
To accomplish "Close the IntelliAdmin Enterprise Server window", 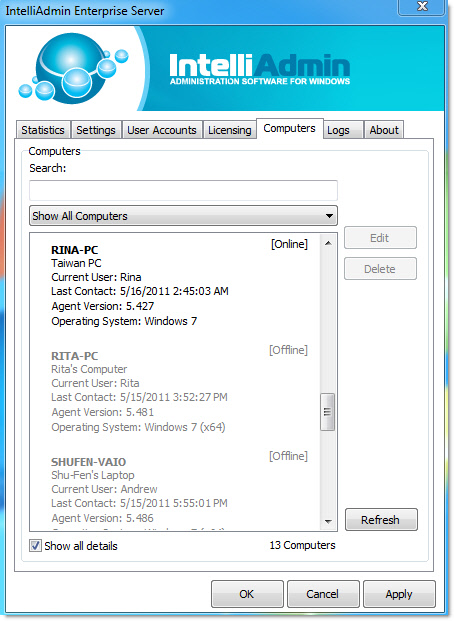I will tap(423, 6).
